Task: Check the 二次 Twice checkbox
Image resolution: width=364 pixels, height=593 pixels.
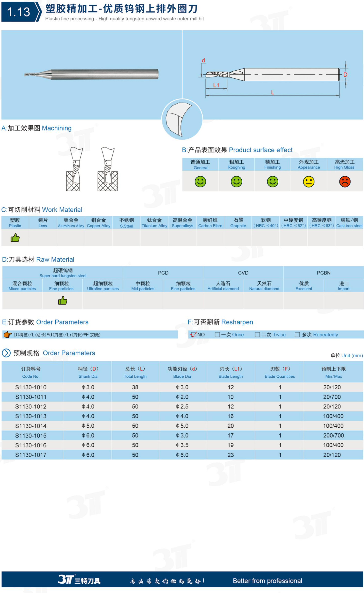Action: click(x=257, y=335)
